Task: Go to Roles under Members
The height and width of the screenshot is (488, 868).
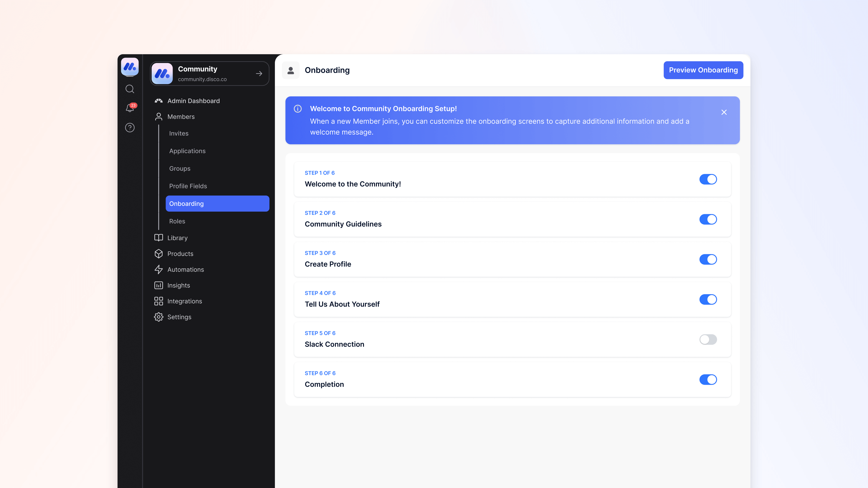Action: [x=177, y=221]
